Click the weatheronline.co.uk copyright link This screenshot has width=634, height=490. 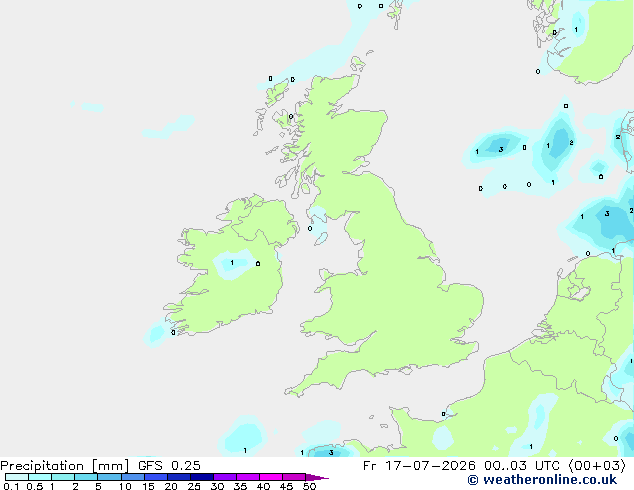click(x=542, y=480)
